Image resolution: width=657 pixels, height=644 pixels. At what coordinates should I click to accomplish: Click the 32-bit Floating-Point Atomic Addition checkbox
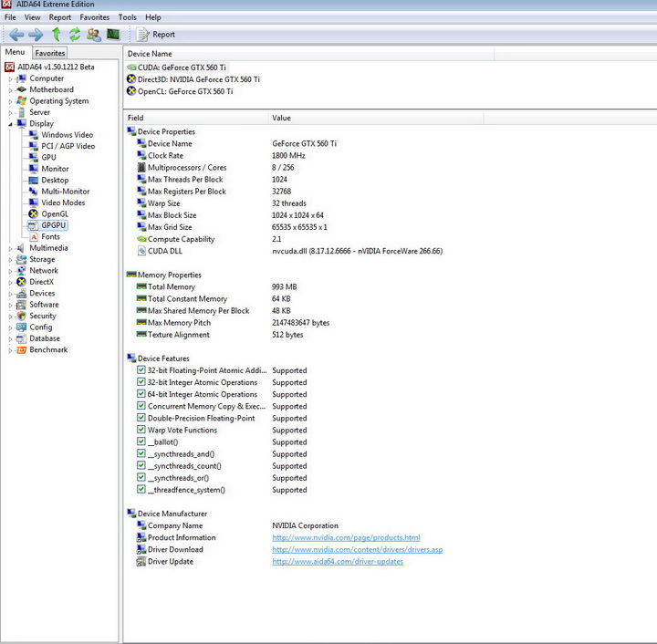(x=141, y=370)
